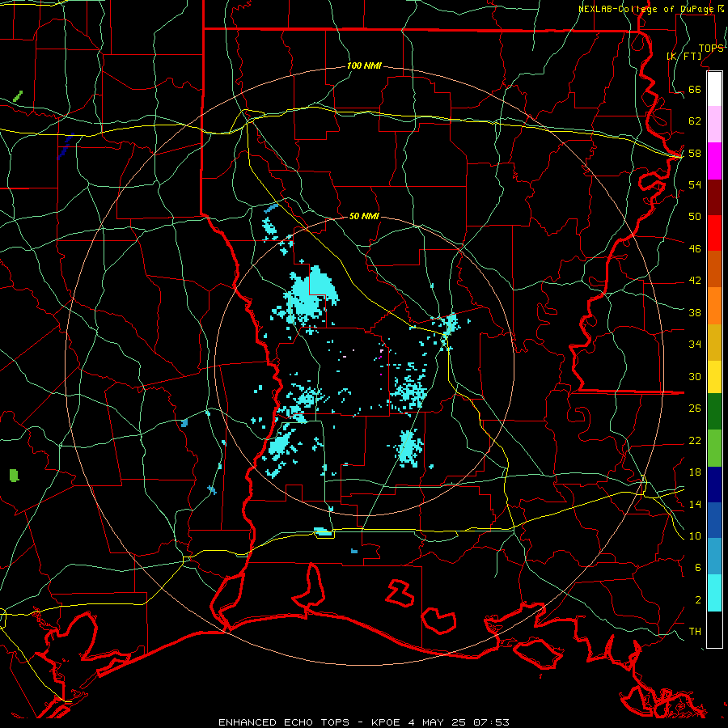This screenshot has width=728, height=728.
Task: Click the gold 38 kft legend swatch
Action: 714,341
